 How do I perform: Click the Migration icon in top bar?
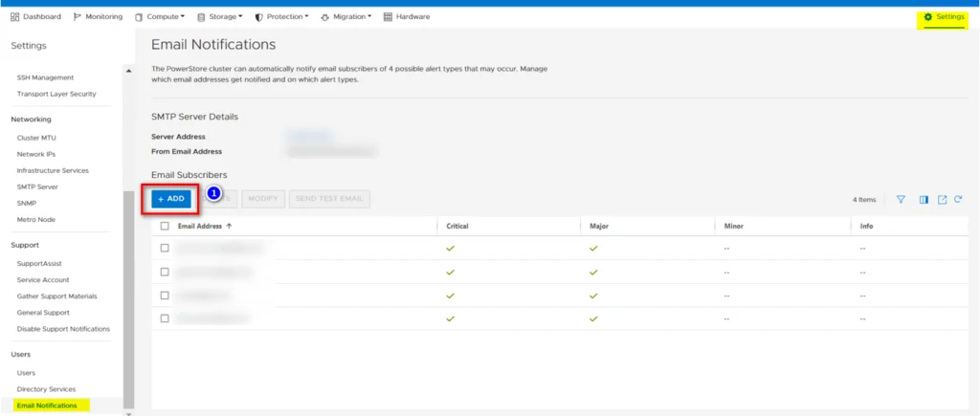coord(325,17)
